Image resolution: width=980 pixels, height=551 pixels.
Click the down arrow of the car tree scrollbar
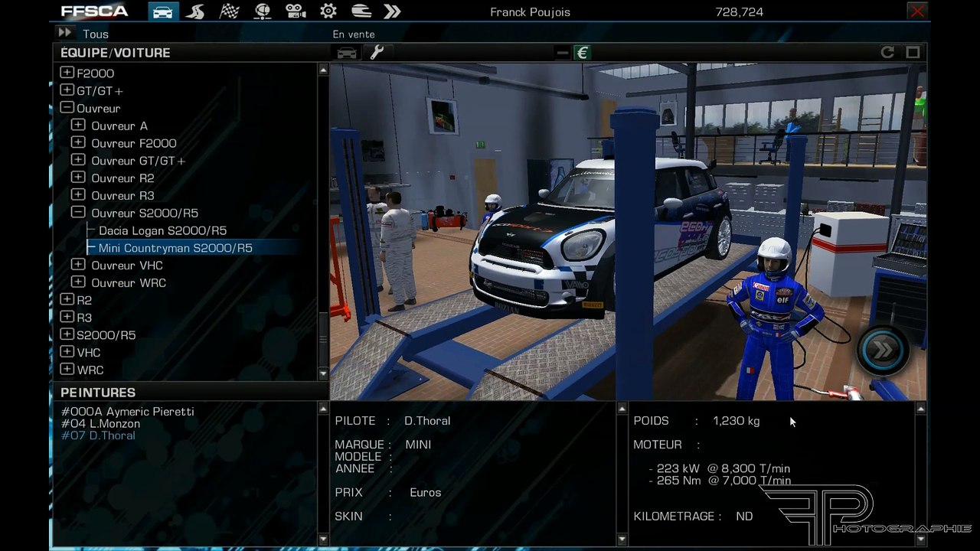pos(323,373)
